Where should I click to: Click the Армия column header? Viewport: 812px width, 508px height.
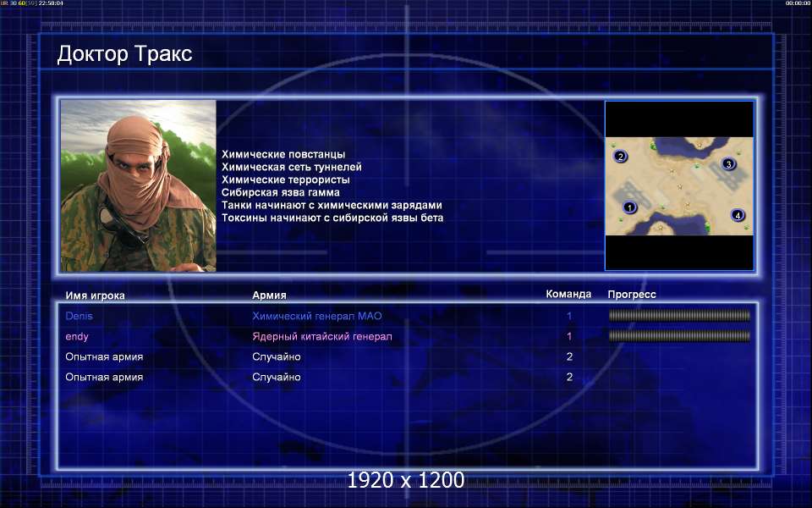(x=269, y=295)
